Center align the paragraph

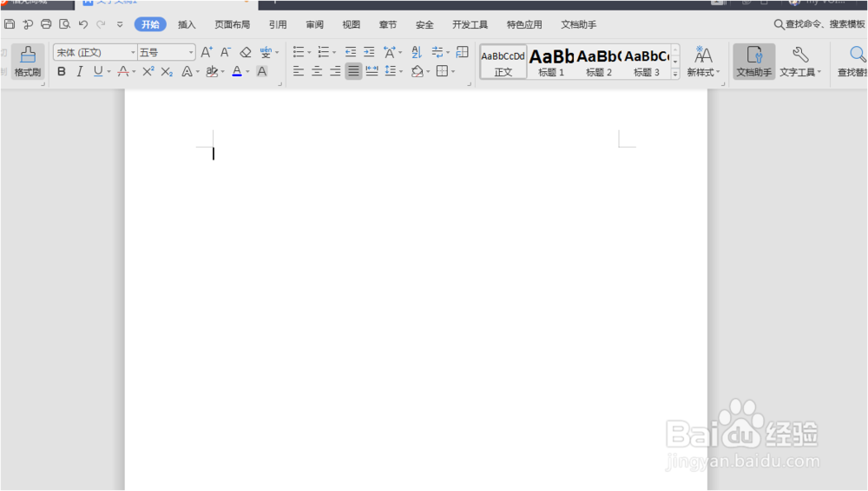317,71
